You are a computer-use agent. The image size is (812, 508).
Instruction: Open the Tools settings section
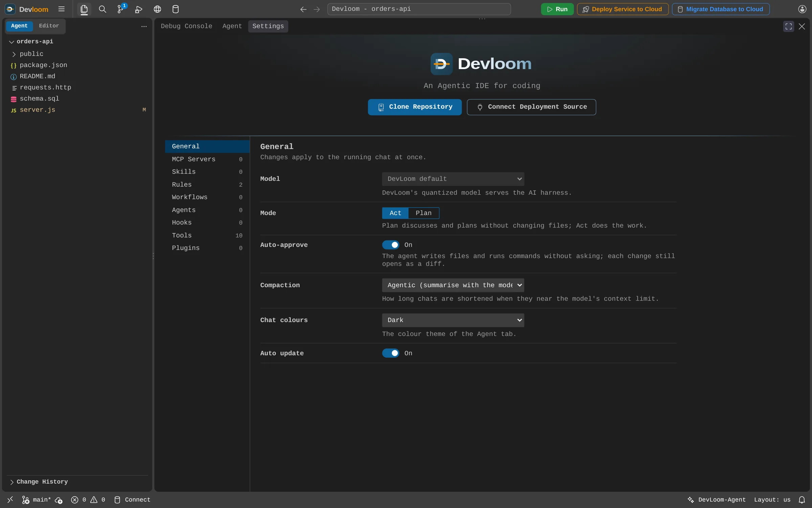tap(207, 235)
